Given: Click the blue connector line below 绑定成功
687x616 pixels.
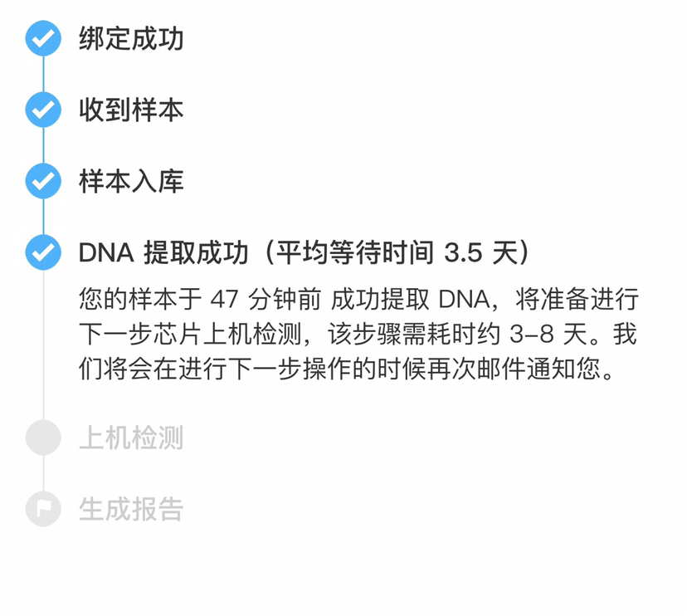Looking at the screenshot, I should pyautogui.click(x=43, y=74).
